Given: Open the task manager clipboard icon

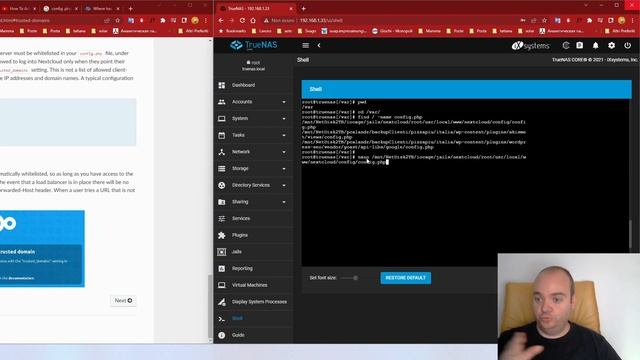Looking at the screenshot, I should 580,45.
